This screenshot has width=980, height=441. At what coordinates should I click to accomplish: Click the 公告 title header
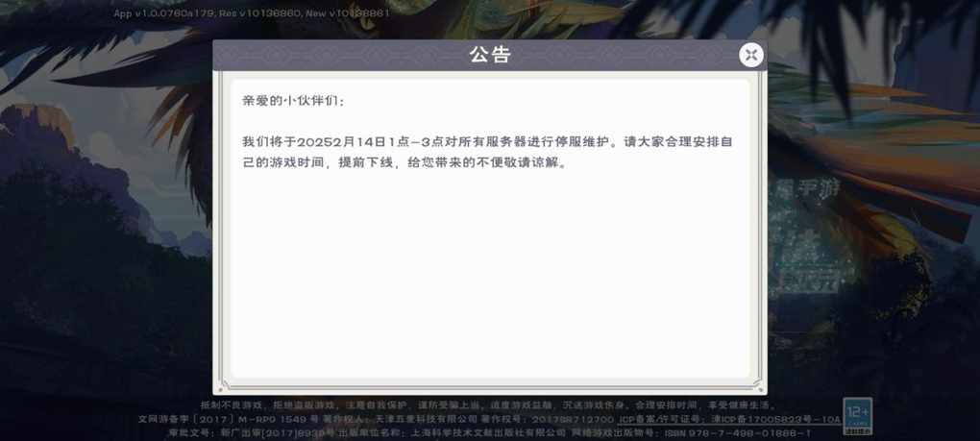pos(490,55)
